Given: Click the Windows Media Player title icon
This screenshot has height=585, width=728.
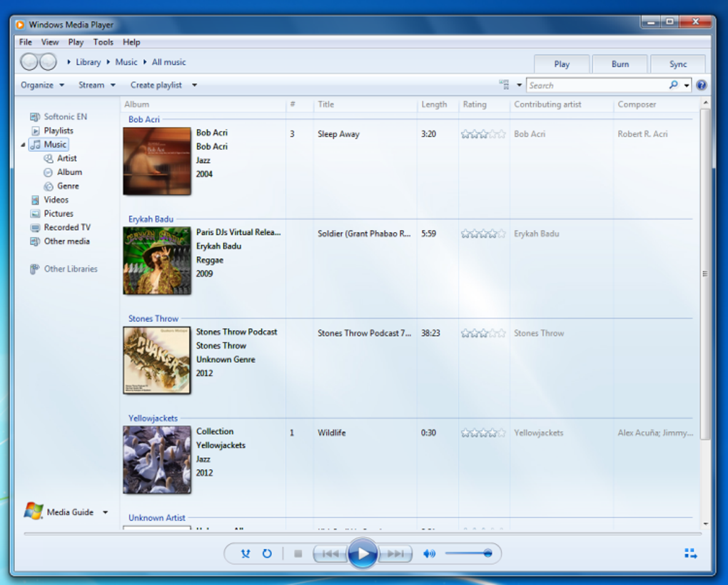Looking at the screenshot, I should pyautogui.click(x=20, y=24).
